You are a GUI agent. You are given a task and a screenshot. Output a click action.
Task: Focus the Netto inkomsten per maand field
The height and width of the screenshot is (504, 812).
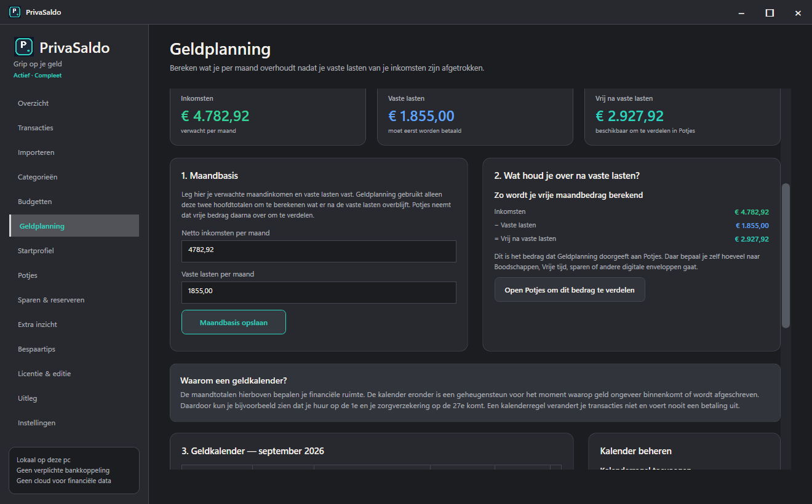(319, 251)
